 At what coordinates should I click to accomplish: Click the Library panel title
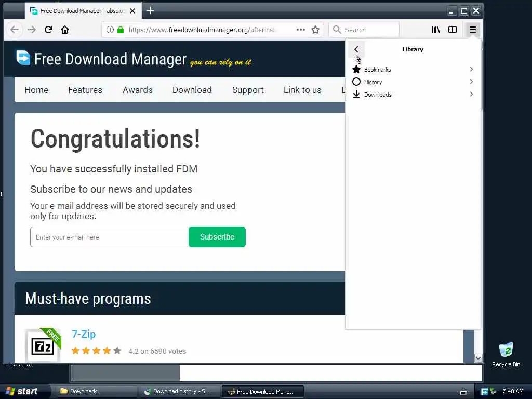point(413,49)
